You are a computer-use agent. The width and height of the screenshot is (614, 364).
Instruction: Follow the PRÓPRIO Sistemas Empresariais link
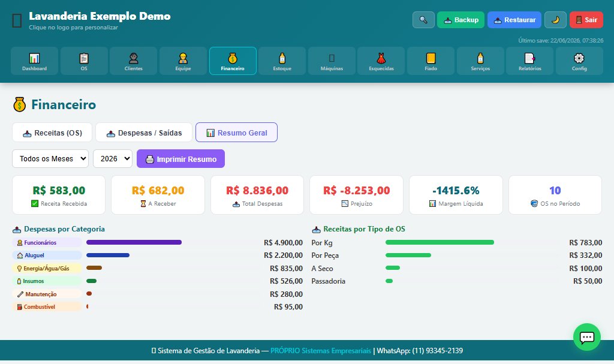pyautogui.click(x=321, y=351)
